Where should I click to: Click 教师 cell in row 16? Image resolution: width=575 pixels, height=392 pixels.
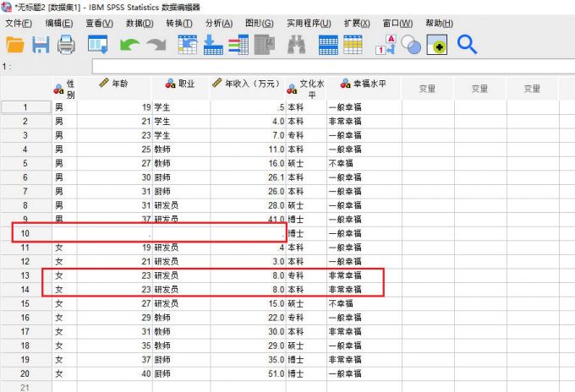coord(182,318)
